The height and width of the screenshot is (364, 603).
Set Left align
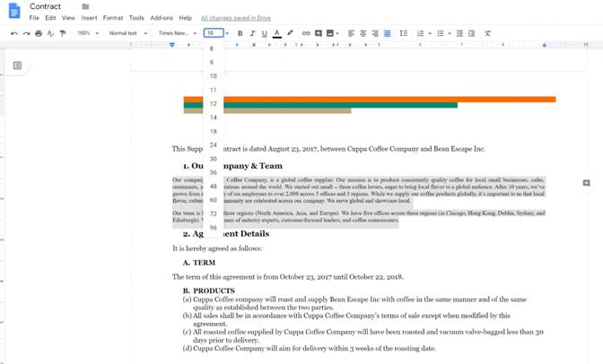click(x=351, y=33)
